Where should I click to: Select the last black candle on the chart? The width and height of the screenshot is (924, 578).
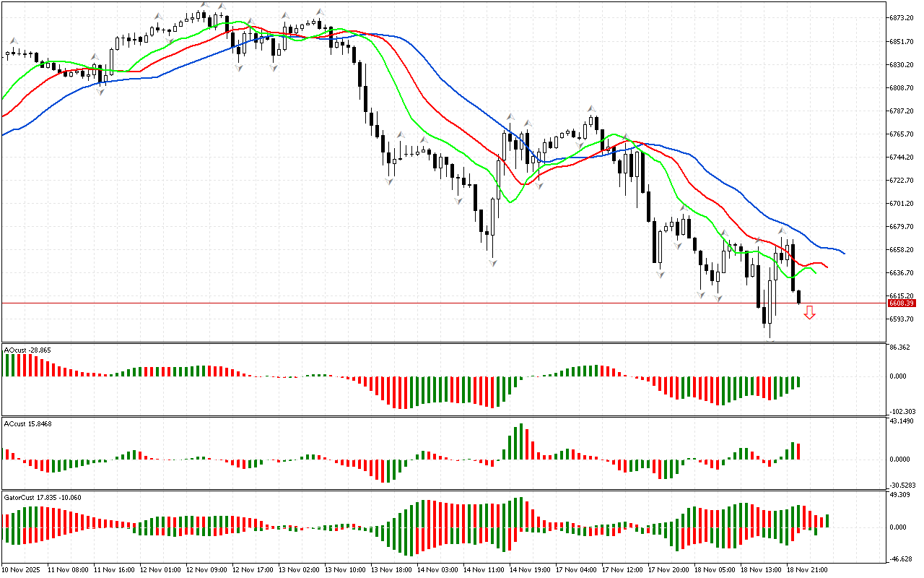799,297
